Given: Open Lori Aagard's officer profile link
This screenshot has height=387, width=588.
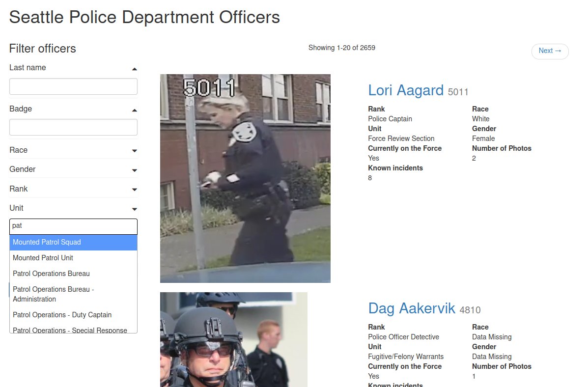Looking at the screenshot, I should pos(406,90).
